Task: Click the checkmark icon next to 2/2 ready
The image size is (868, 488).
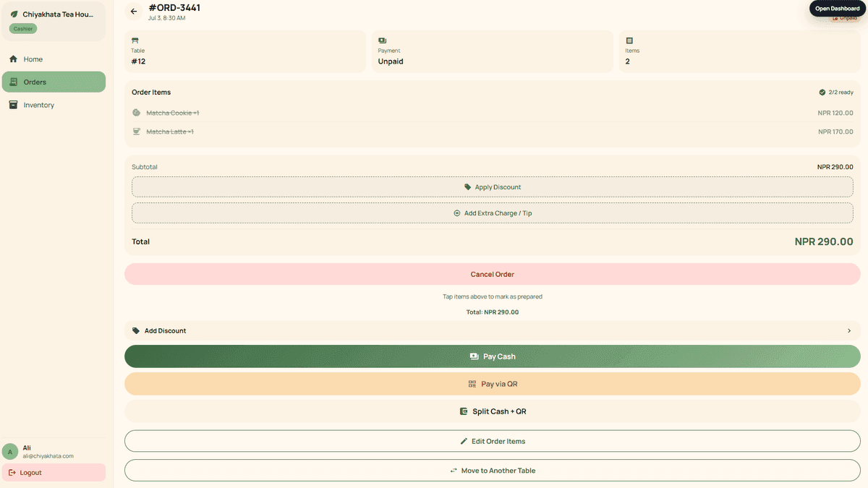Action: coord(822,93)
